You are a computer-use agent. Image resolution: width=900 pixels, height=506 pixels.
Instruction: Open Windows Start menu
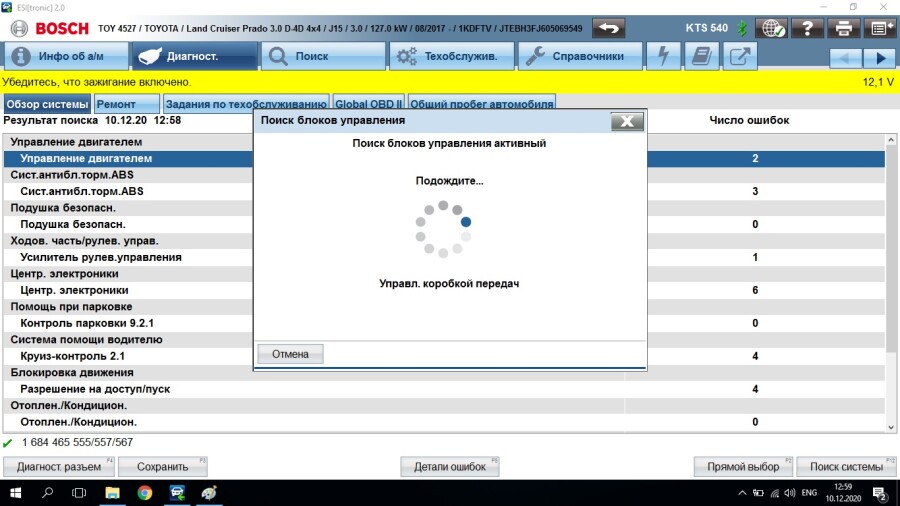[15, 493]
